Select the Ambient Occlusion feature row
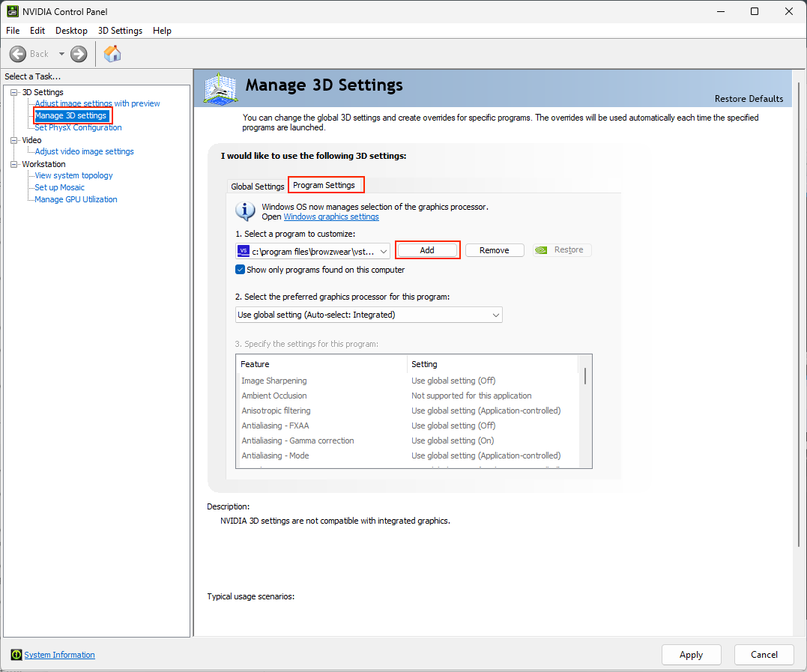The height and width of the screenshot is (672, 807). coord(407,396)
